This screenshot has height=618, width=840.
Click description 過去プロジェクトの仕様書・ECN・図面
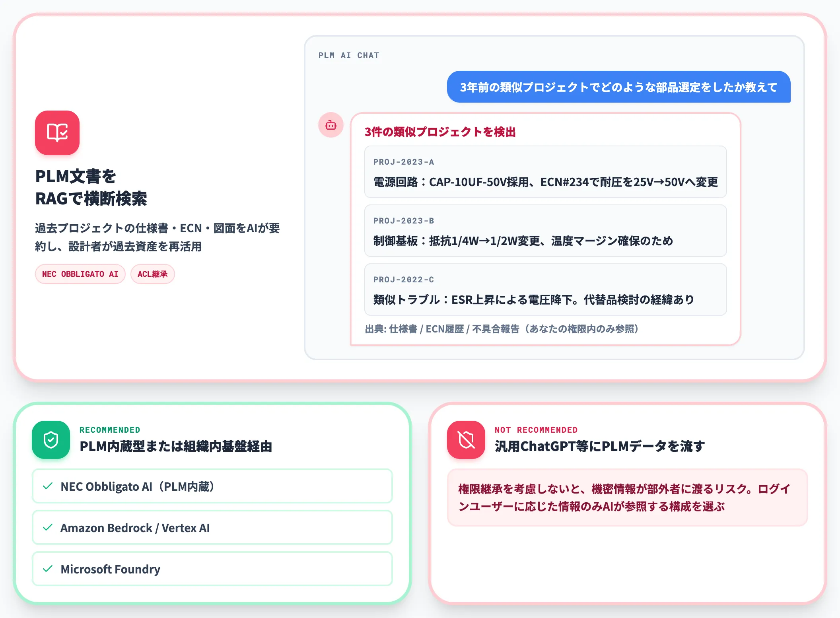coord(157,237)
